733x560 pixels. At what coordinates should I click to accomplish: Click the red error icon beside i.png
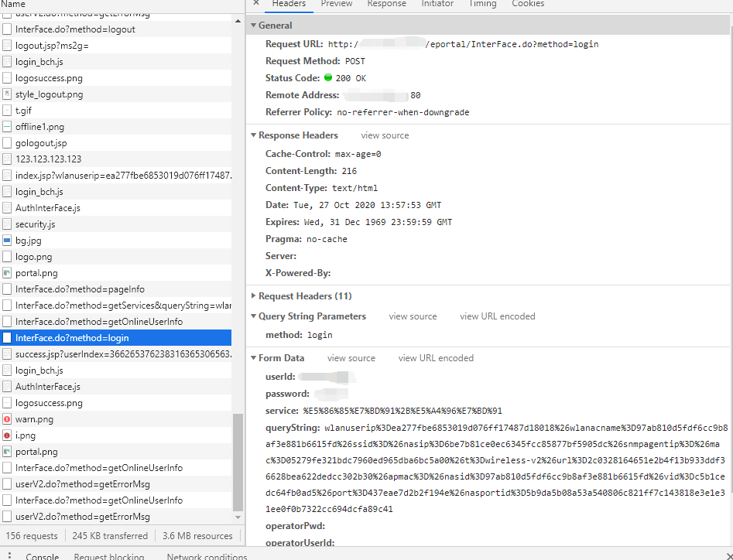pyautogui.click(x=6, y=435)
